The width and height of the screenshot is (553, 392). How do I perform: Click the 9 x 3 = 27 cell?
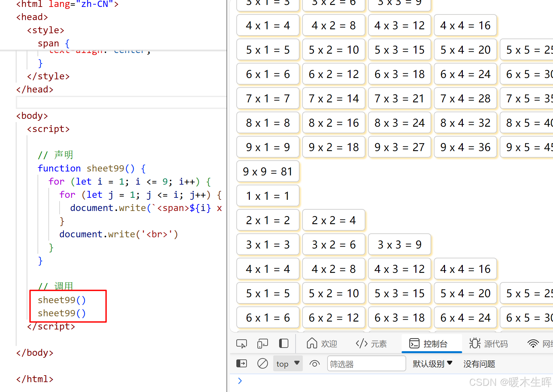(400, 147)
